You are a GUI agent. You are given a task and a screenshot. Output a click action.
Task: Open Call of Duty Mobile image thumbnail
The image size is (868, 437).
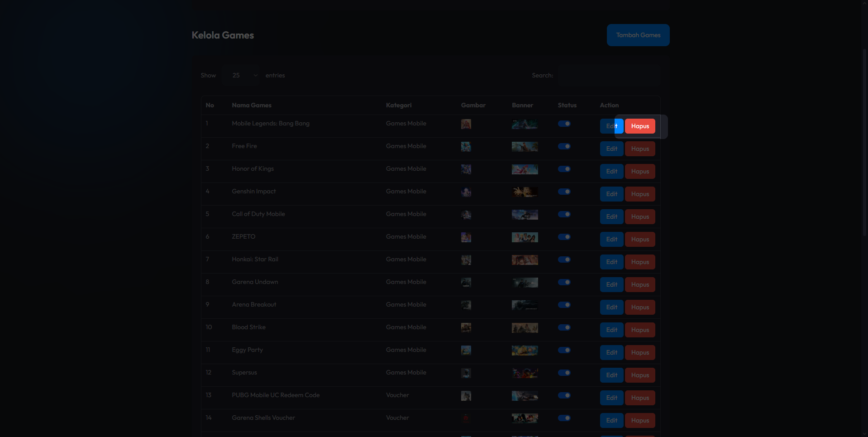(x=466, y=215)
